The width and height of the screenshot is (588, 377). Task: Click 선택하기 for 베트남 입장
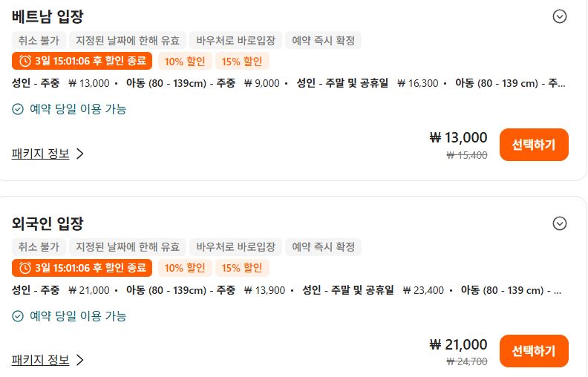[534, 145]
